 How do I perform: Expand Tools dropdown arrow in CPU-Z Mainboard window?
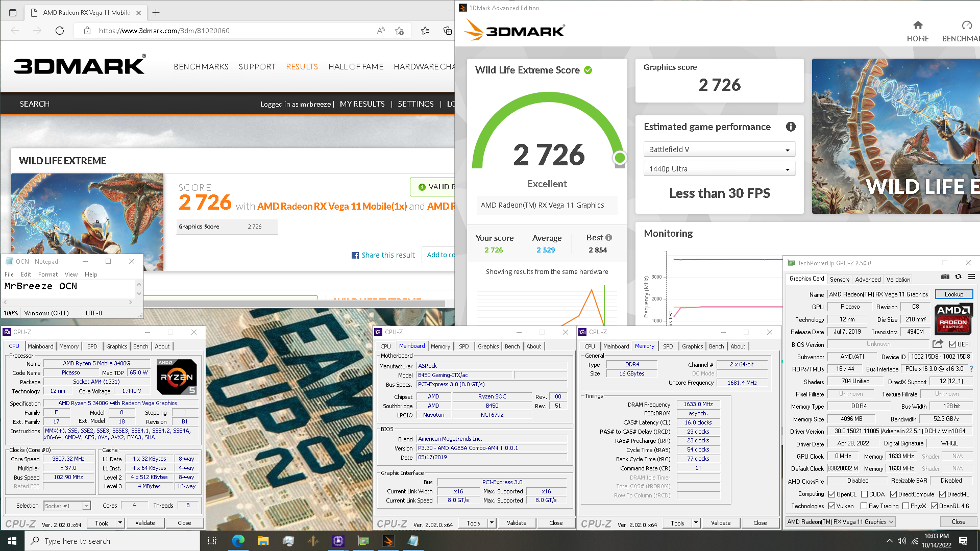(492, 522)
